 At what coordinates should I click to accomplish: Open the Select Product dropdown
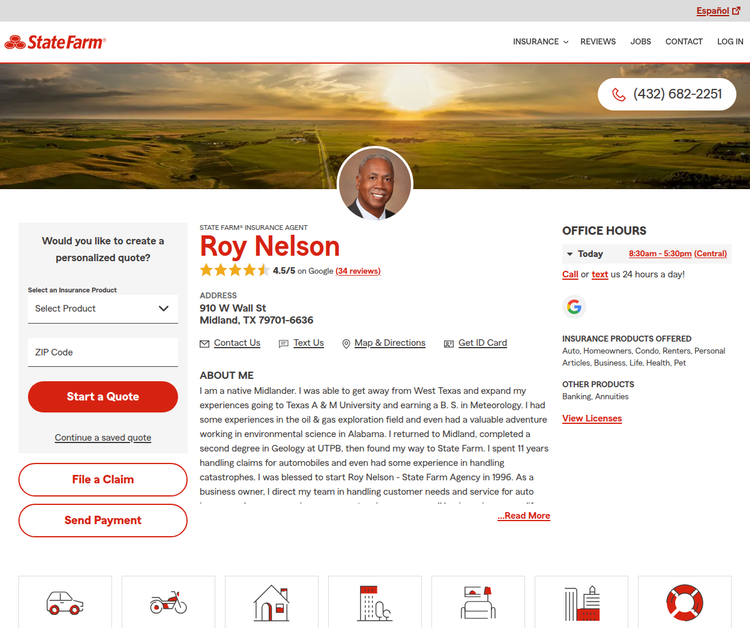click(103, 308)
